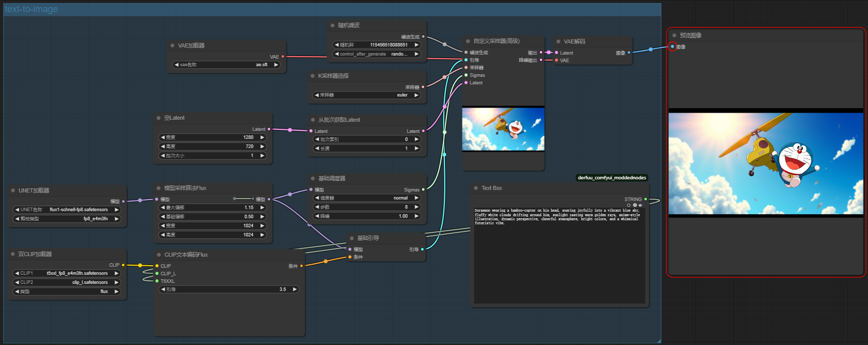Click the VAE output port on VAE加载器

click(x=283, y=57)
